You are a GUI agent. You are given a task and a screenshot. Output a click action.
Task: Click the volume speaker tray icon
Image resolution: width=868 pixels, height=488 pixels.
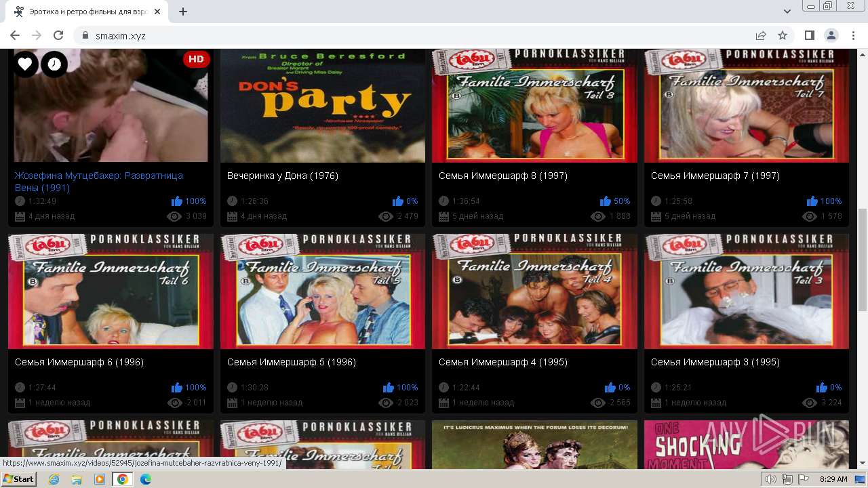pos(771,479)
